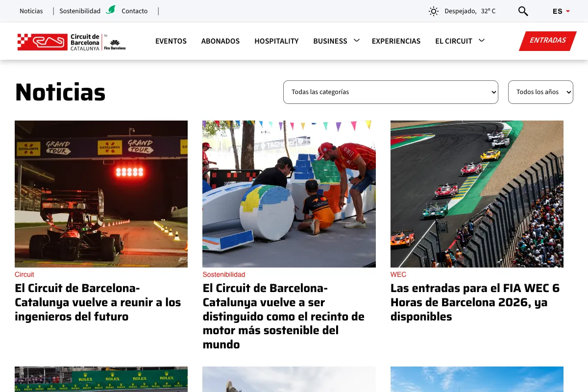Click the red ENTRADAS button
Image resolution: width=588 pixels, height=392 pixels.
coord(548,41)
